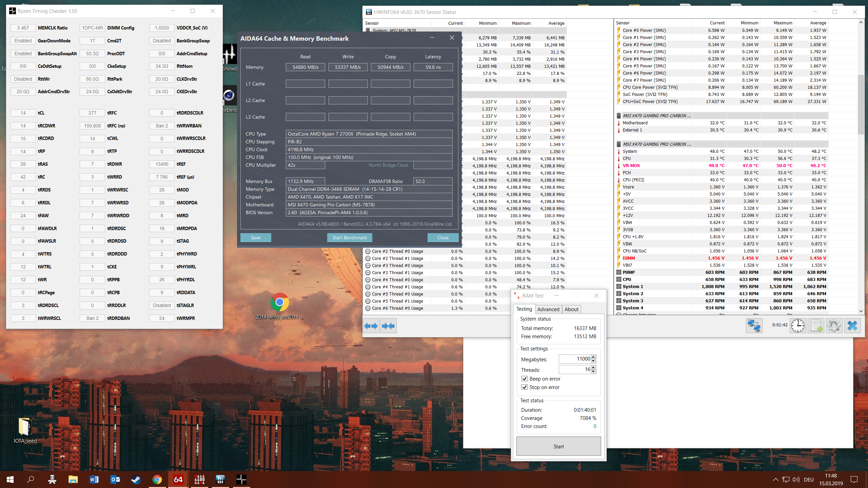Click Start button in RAM Test
The width and height of the screenshot is (868, 488).
click(x=558, y=447)
